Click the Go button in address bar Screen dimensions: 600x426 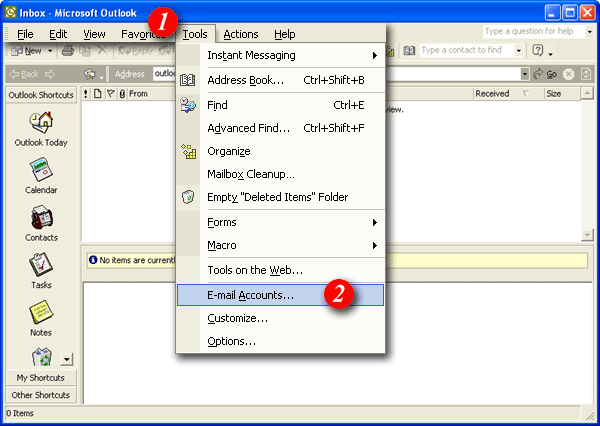point(545,74)
